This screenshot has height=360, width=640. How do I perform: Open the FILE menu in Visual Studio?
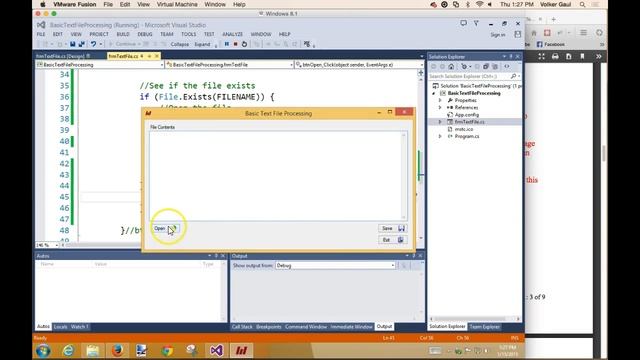[41, 34]
